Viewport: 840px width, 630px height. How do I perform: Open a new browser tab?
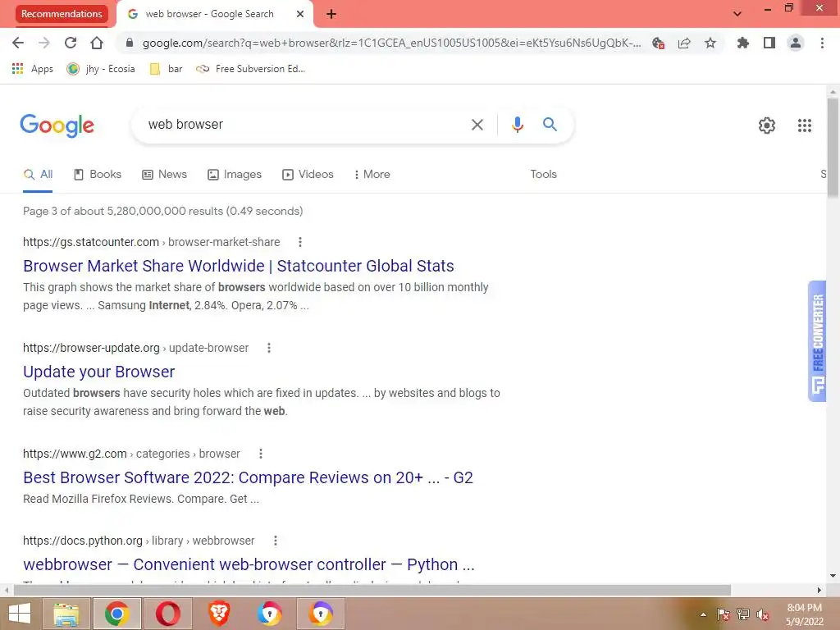point(331,14)
